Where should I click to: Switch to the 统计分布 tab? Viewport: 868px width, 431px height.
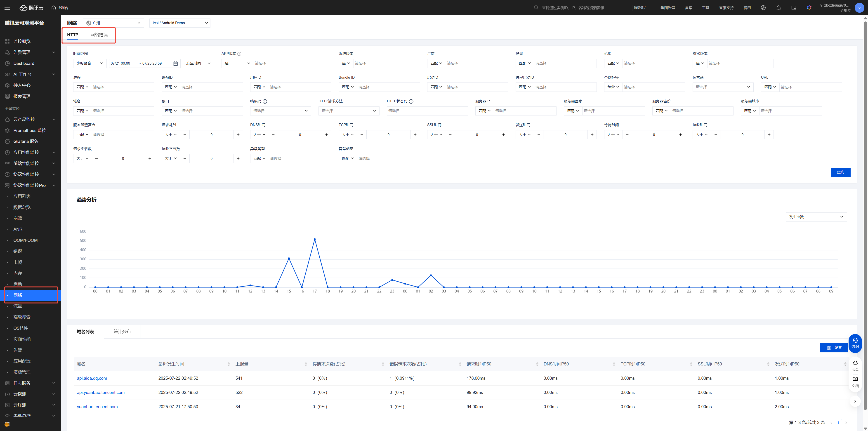[122, 332]
